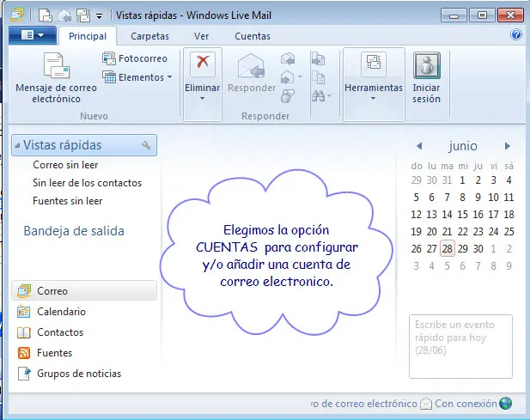Switch to the Carpetas tab
530x420 pixels.
[x=149, y=36]
